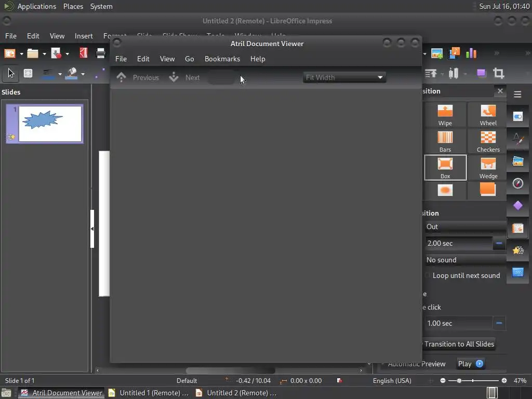Click the Insert Chart icon

471,54
